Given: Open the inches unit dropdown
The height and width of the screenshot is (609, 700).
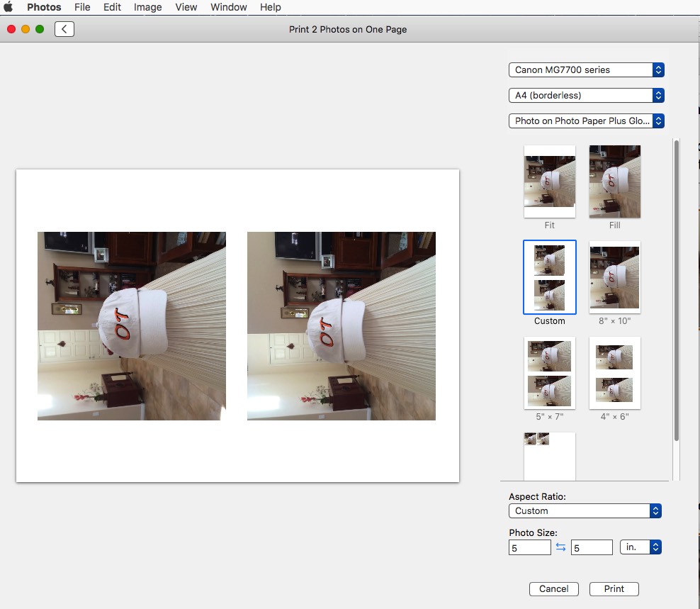Looking at the screenshot, I should (x=640, y=547).
